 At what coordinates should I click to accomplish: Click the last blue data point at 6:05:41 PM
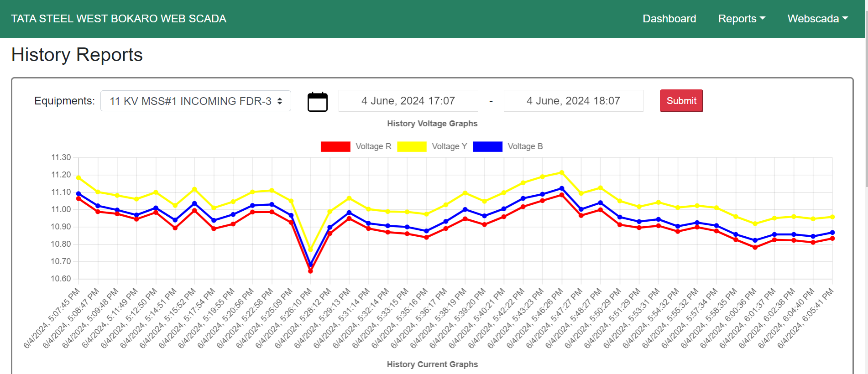coord(832,233)
